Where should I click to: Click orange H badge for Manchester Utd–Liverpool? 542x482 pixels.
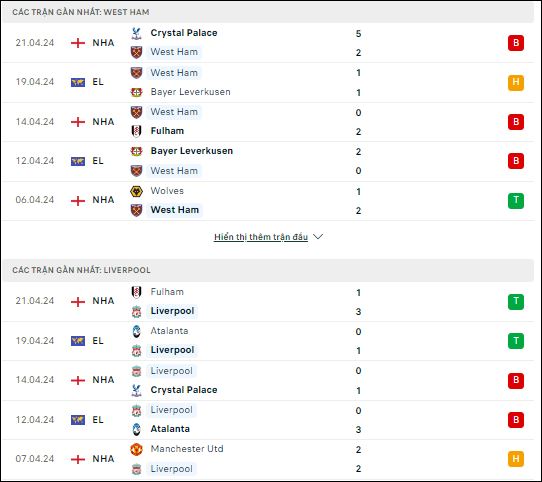516,459
